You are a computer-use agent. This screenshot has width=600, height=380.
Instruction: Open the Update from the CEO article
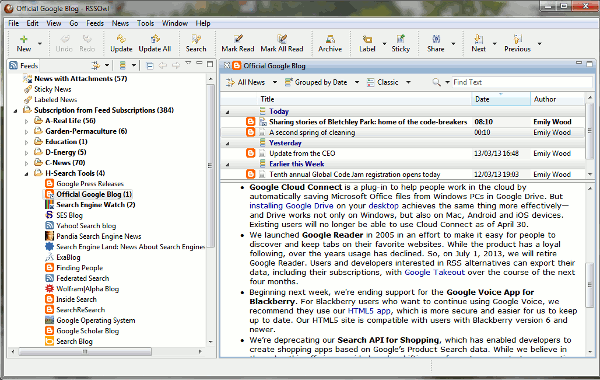point(302,153)
